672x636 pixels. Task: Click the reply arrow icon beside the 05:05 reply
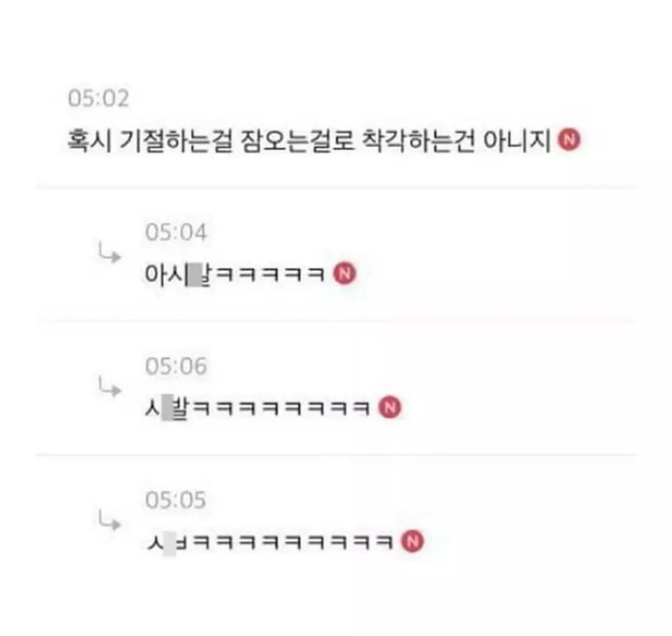click(x=109, y=520)
